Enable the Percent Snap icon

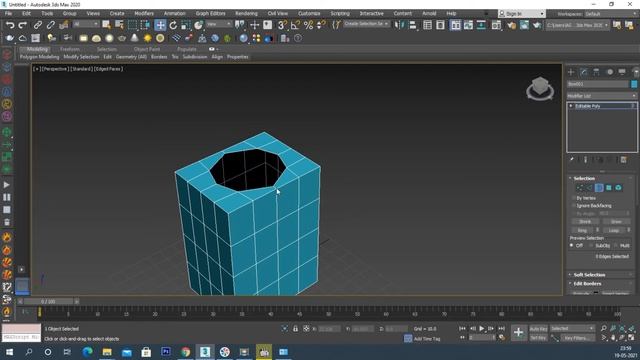(308, 25)
